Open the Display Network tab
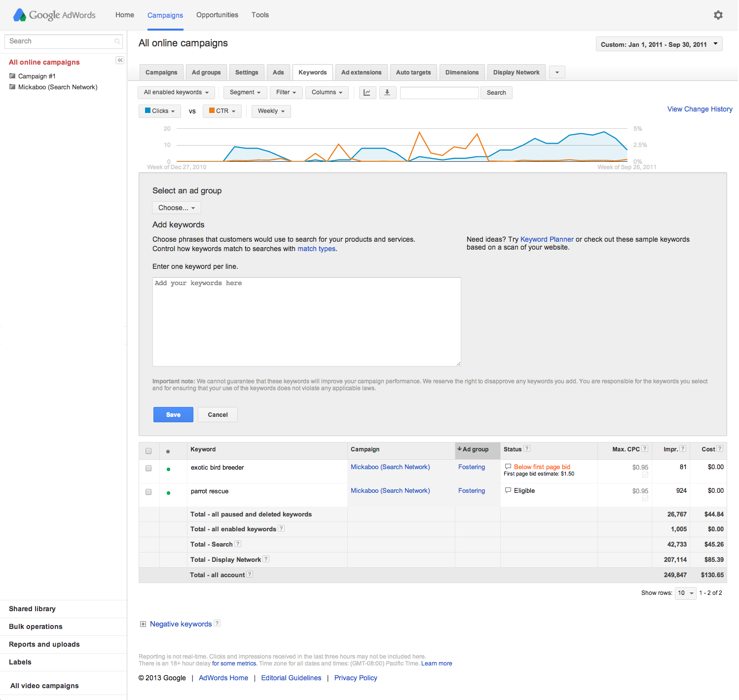Image resolution: width=739 pixels, height=700 pixels. click(x=517, y=73)
